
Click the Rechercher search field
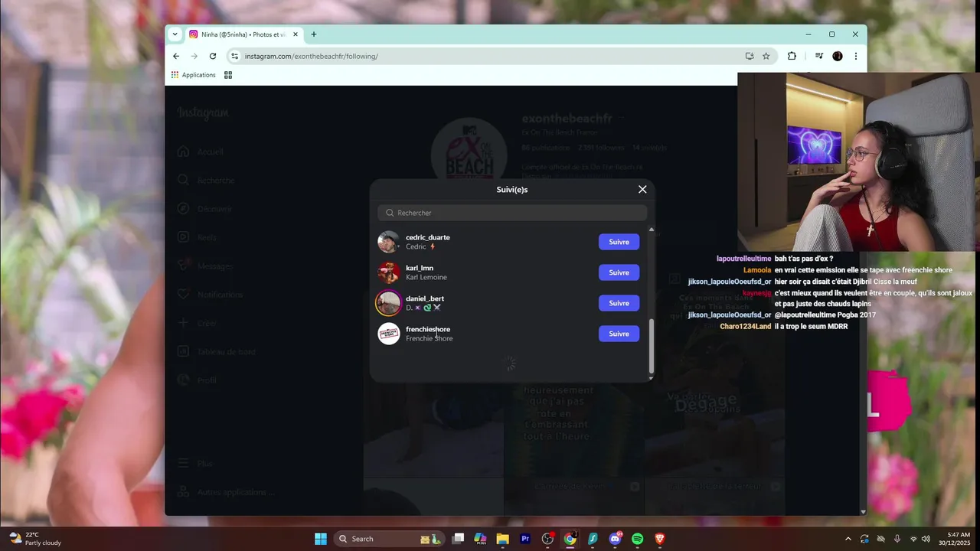[512, 213]
